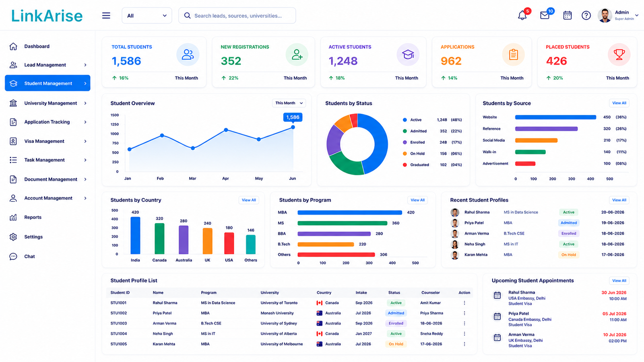This screenshot has width=644, height=362.
Task: Expand the Admin account chevron
Action: (637, 15)
